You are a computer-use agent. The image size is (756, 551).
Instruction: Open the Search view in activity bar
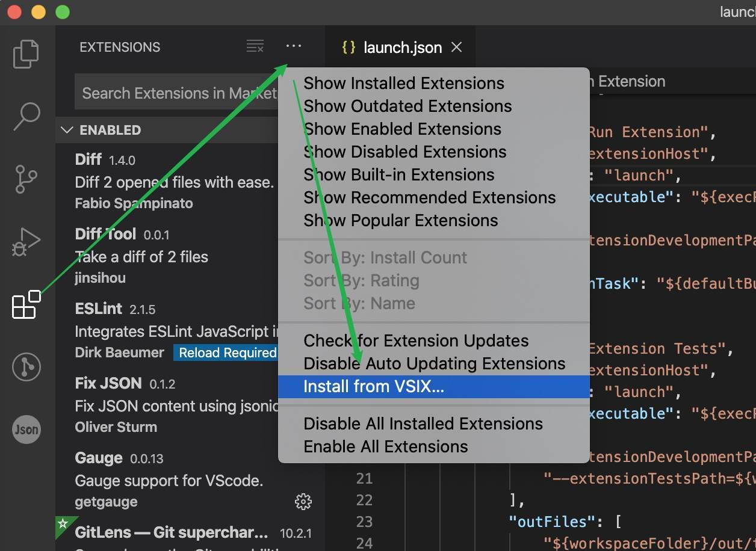point(26,116)
